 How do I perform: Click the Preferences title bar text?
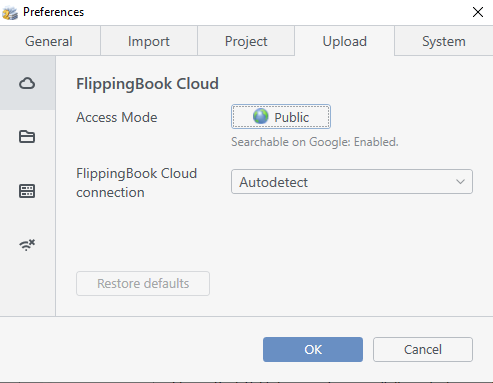[x=53, y=12]
